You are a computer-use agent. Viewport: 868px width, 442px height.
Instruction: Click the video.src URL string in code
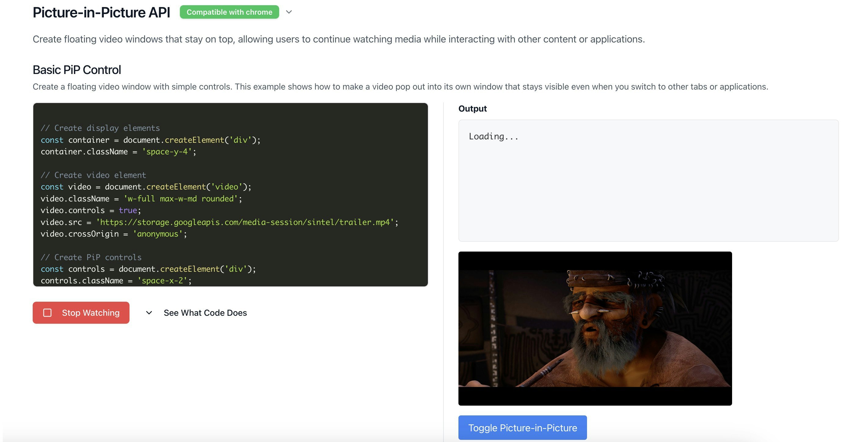(x=245, y=222)
